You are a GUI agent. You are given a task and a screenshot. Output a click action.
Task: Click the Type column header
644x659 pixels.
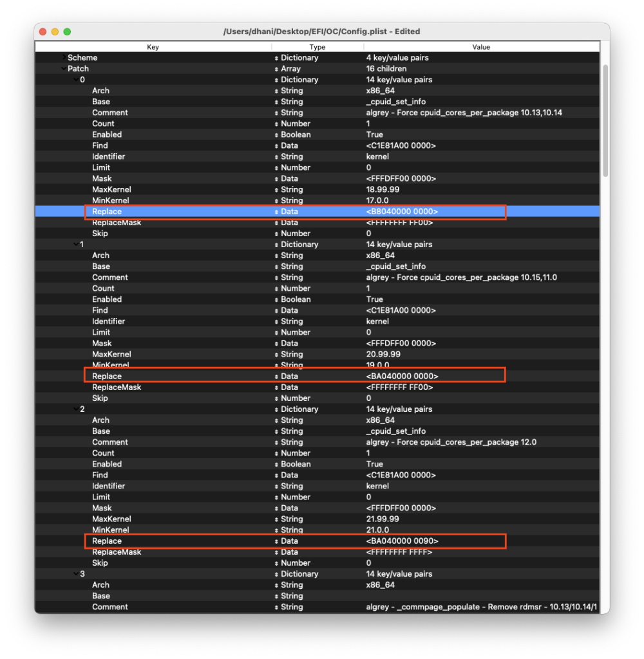[x=317, y=47]
